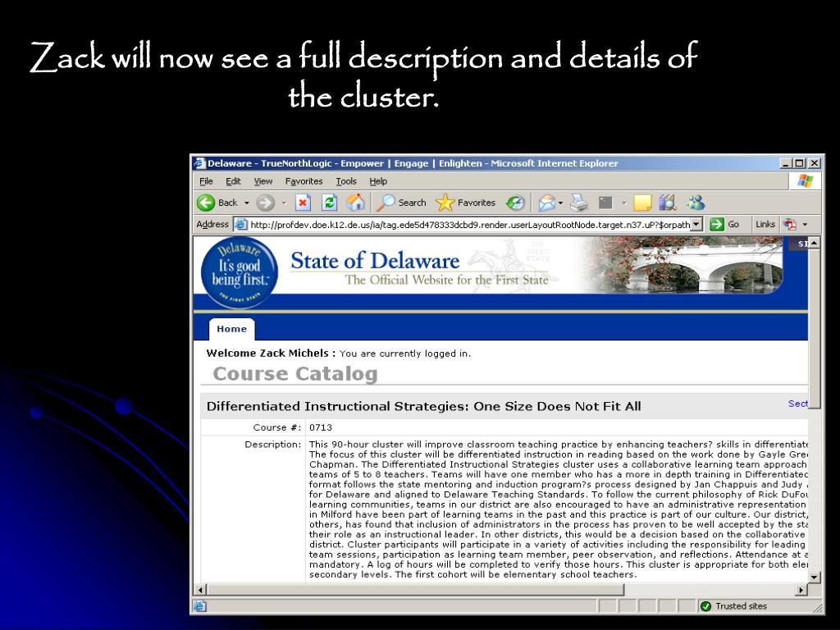Open the Mail icon dropdown arrow

560,203
